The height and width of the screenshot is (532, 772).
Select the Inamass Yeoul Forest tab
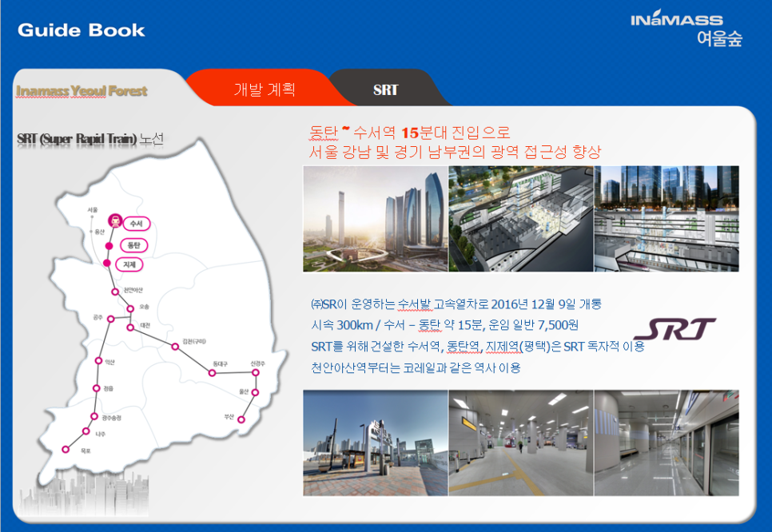point(82,90)
